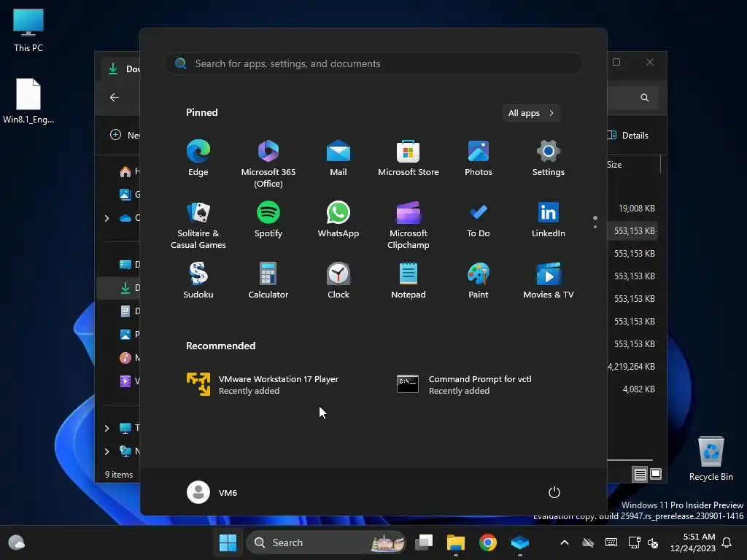Open the VM6 user account menu
This screenshot has height=560, width=747.
click(x=212, y=492)
